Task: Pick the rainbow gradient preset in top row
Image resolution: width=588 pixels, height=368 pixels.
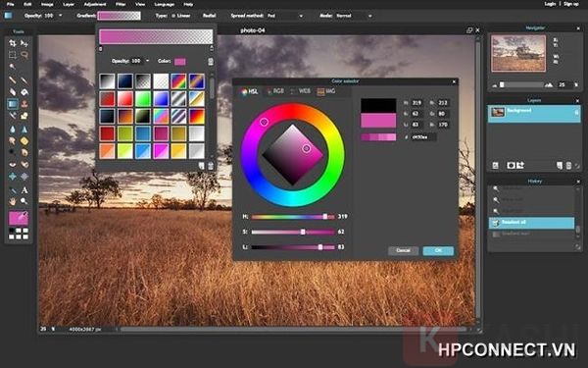Action: click(179, 81)
